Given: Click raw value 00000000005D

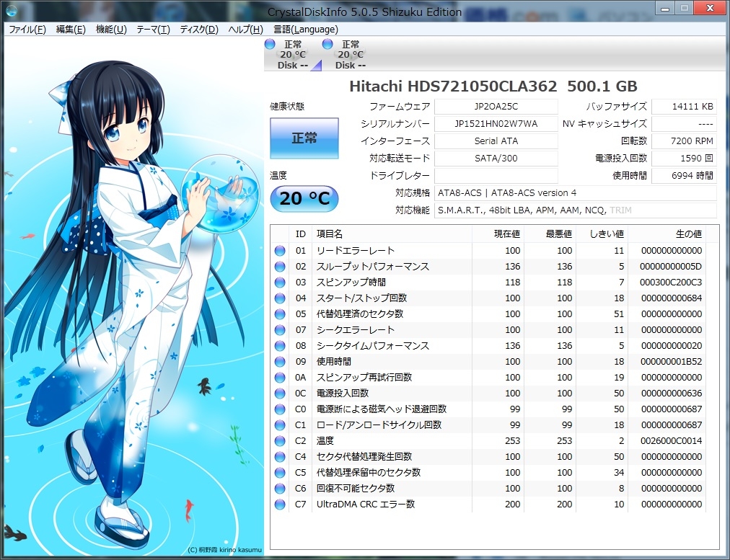Looking at the screenshot, I should pos(670,267).
